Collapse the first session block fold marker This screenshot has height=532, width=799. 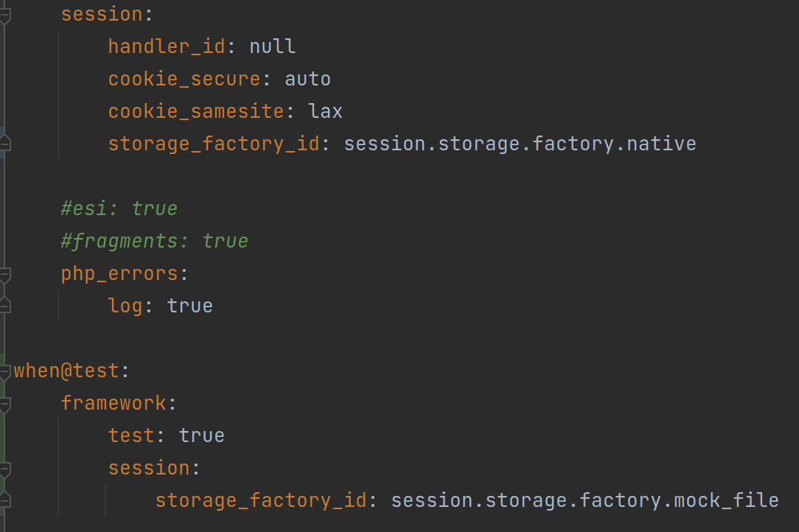4,15
